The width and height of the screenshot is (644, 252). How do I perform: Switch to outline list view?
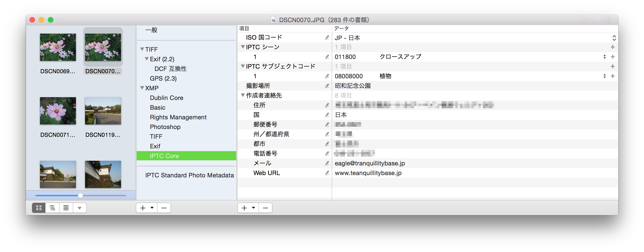pyautogui.click(x=52, y=208)
